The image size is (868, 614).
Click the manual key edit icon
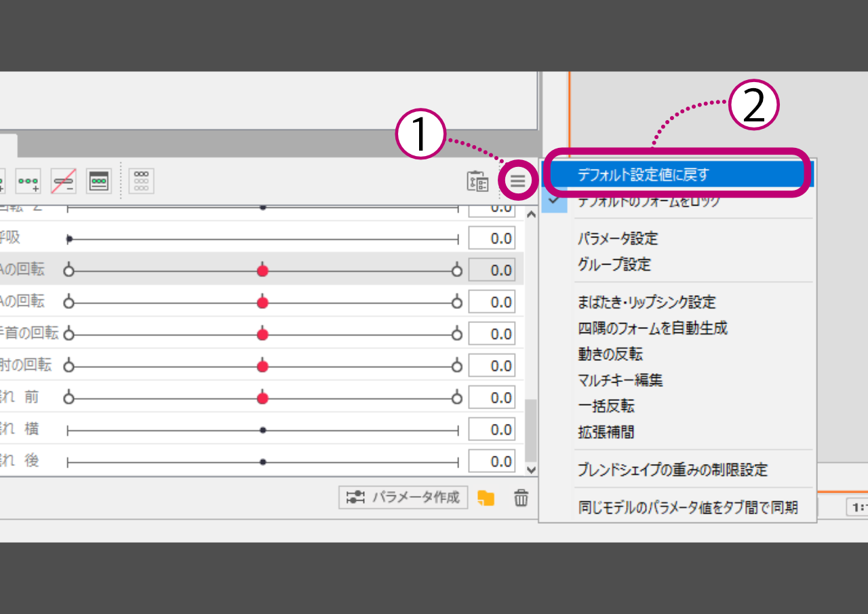point(99,181)
